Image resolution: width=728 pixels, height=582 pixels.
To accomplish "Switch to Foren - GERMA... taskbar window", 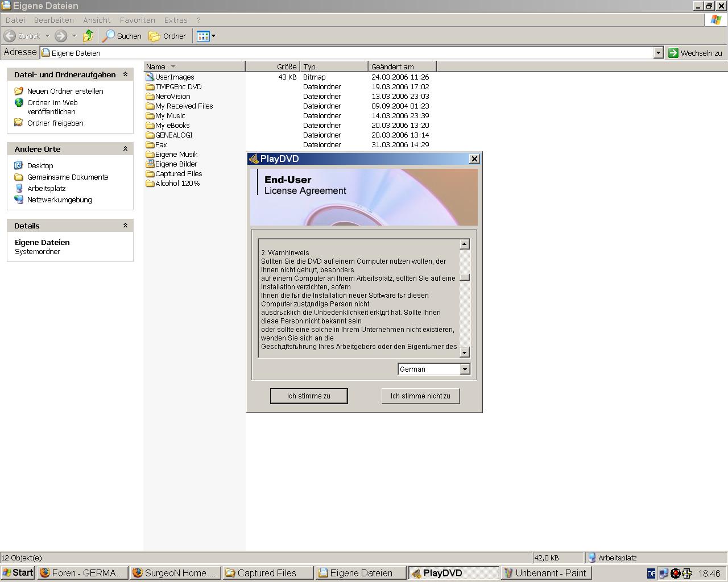I will (x=82, y=573).
